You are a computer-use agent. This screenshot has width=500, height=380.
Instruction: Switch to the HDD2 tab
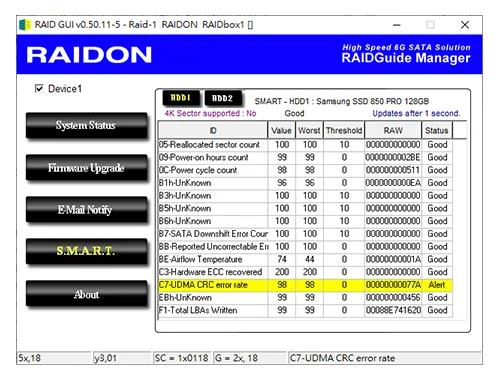coord(222,98)
